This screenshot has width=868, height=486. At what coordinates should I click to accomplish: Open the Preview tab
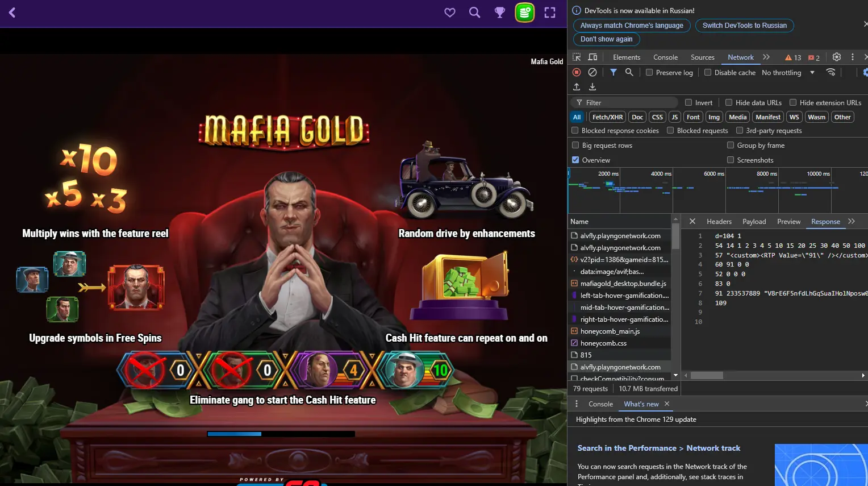coord(789,222)
